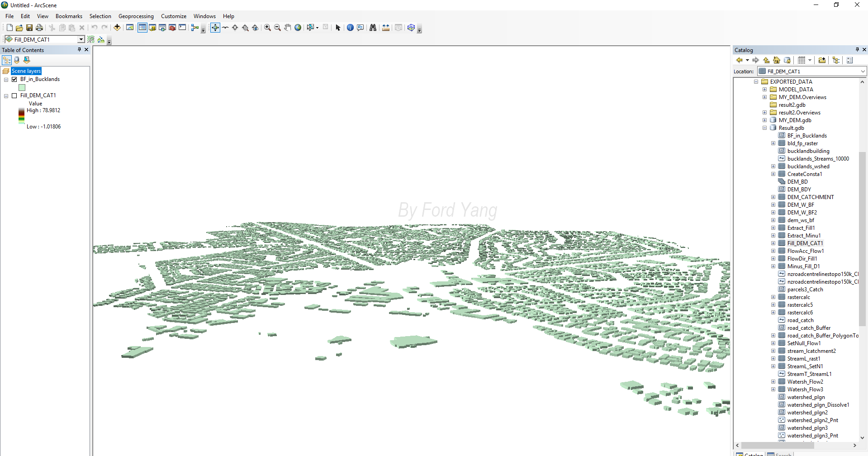Open the Customize menu
The width and height of the screenshot is (868, 456).
coord(174,16)
